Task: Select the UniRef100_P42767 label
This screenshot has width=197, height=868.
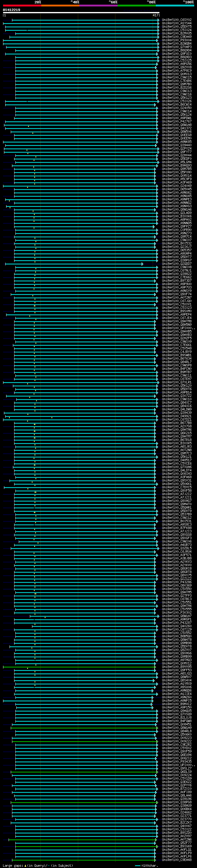Action: (x=177, y=122)
